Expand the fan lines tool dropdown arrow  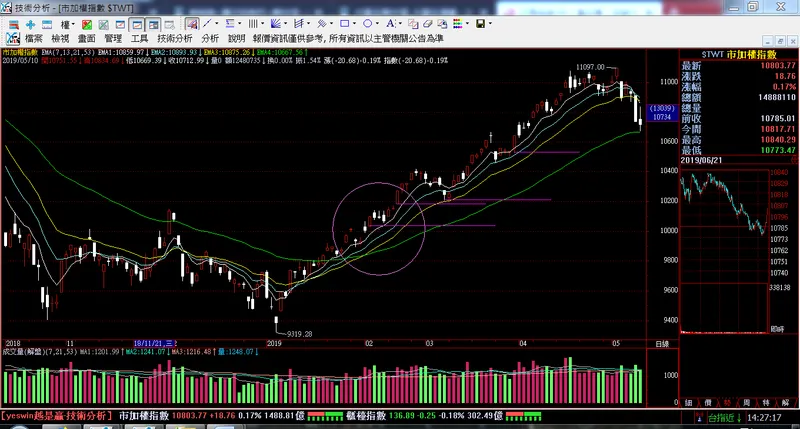click(285, 23)
